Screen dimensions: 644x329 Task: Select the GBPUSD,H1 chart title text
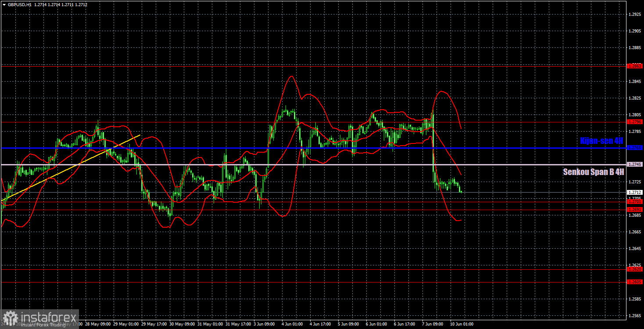19,4
